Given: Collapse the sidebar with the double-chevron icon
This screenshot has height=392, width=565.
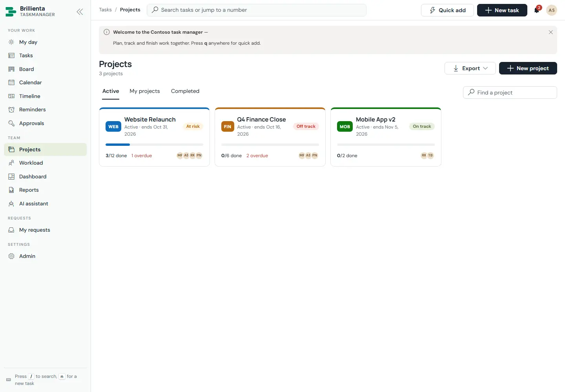Looking at the screenshot, I should pos(80,12).
